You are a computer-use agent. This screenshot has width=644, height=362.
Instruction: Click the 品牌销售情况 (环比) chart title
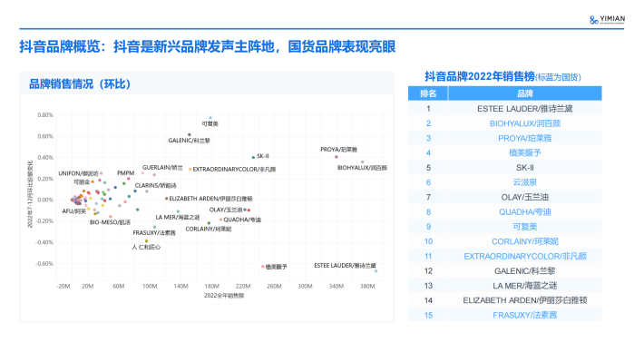(x=80, y=84)
